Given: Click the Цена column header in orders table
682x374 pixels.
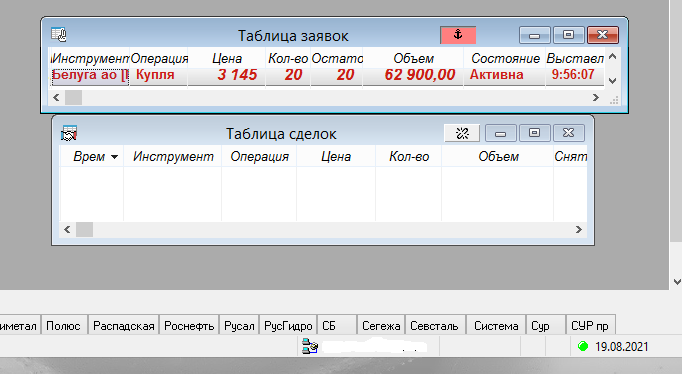Looking at the screenshot, I should (x=227, y=58).
